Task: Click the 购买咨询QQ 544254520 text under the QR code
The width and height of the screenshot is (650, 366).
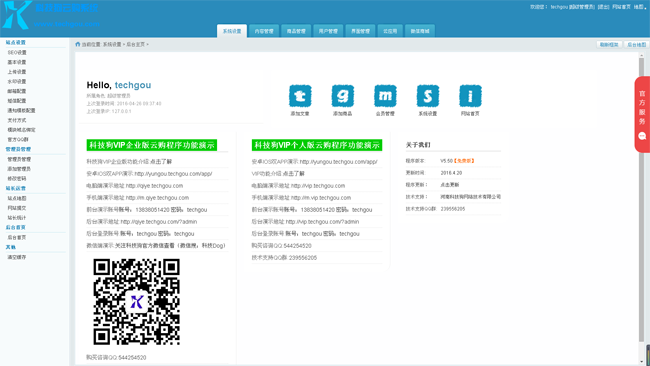Action: 116,357
